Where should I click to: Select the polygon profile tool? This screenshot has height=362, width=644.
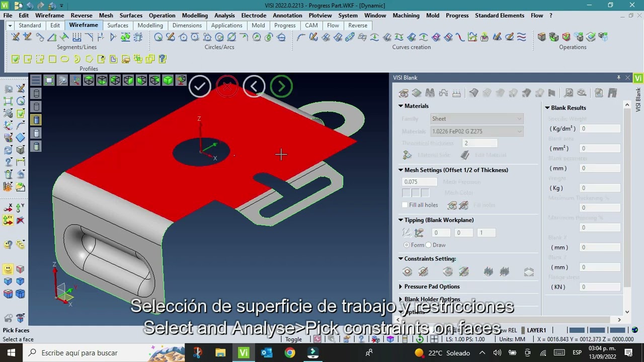[89, 59]
